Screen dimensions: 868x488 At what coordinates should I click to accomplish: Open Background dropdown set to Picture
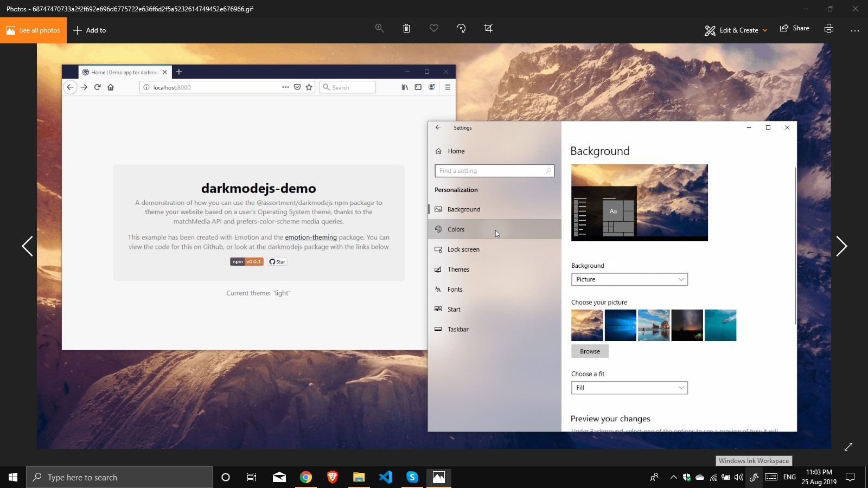click(629, 279)
